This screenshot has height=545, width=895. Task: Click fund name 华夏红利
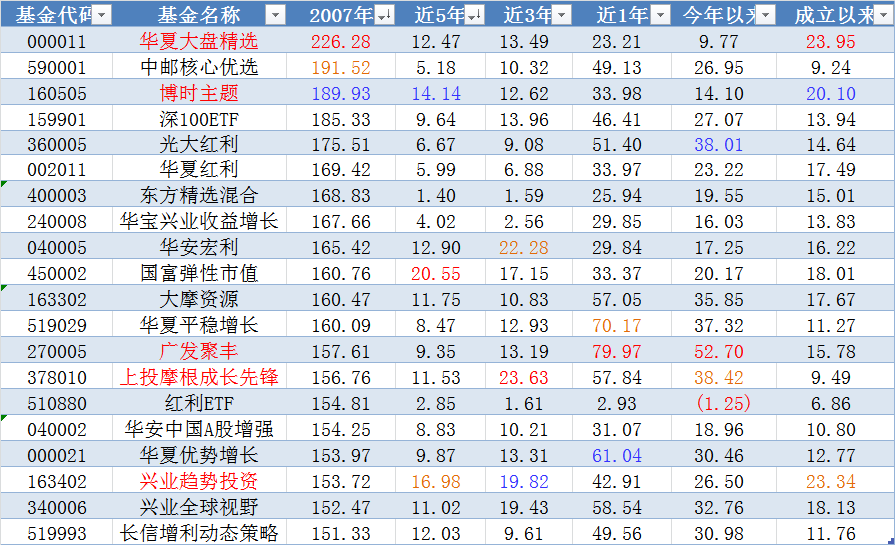coord(199,169)
